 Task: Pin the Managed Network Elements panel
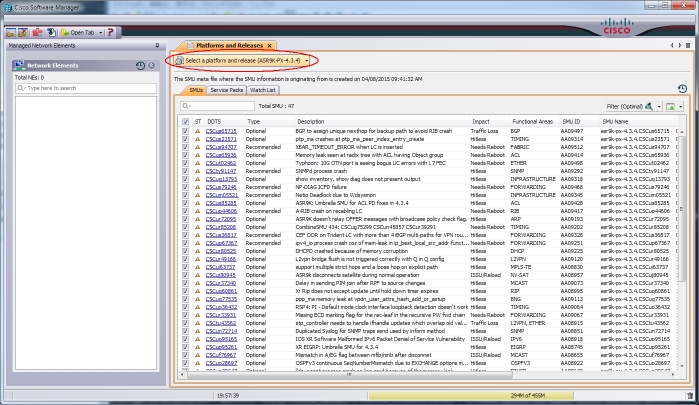pos(157,45)
